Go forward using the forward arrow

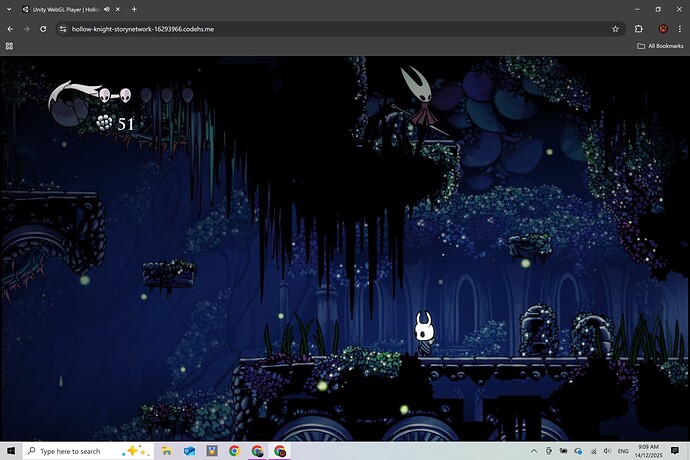coord(26,29)
